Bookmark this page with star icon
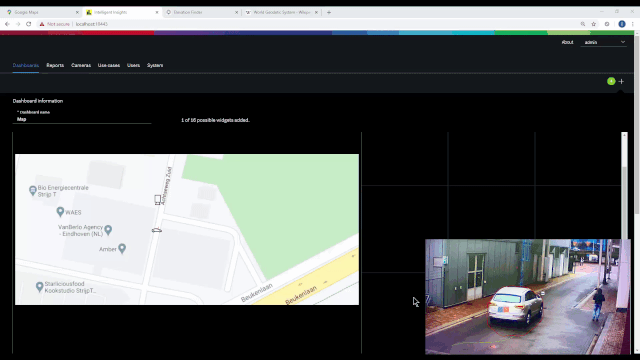Screen dimensions: 640x360 (x=594, y=24)
